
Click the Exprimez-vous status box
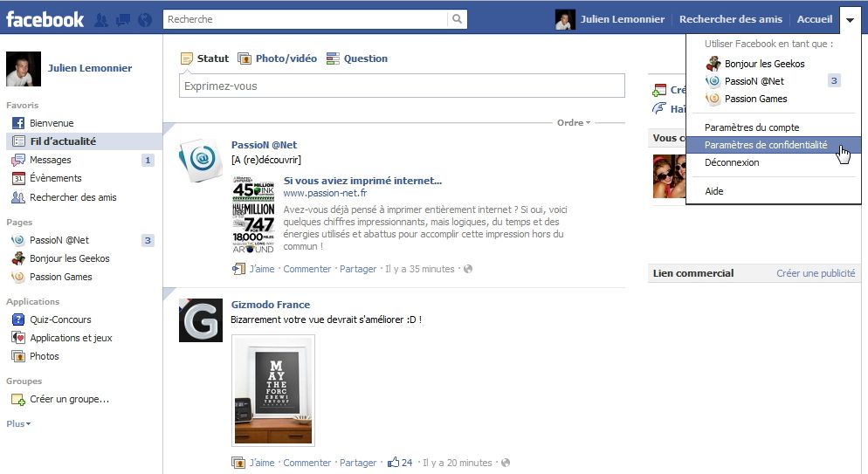click(x=402, y=86)
